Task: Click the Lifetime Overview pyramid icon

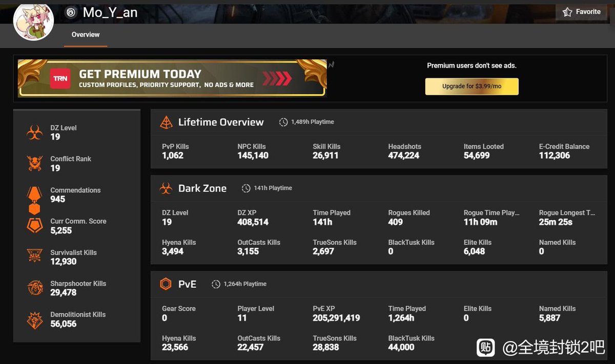Action: pyautogui.click(x=166, y=122)
